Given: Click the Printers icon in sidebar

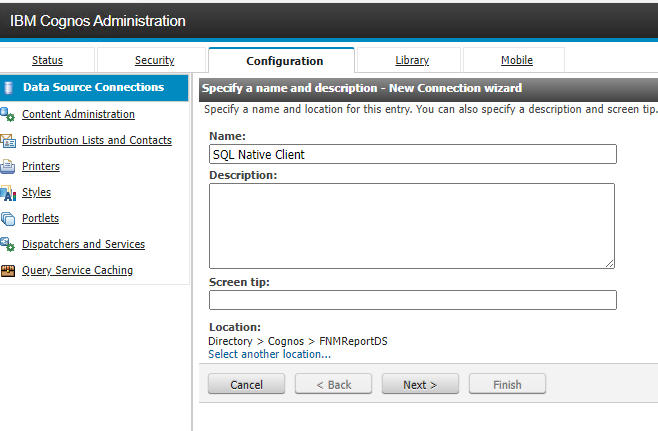Looking at the screenshot, I should [x=7, y=167].
